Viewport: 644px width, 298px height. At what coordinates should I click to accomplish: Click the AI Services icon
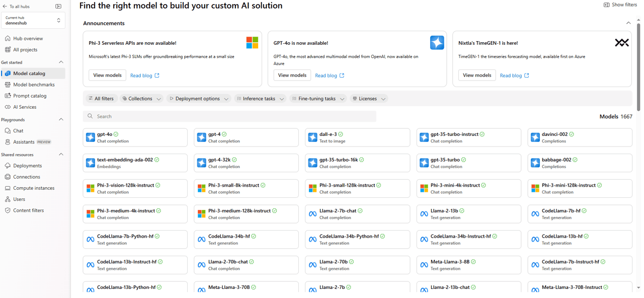(8, 107)
